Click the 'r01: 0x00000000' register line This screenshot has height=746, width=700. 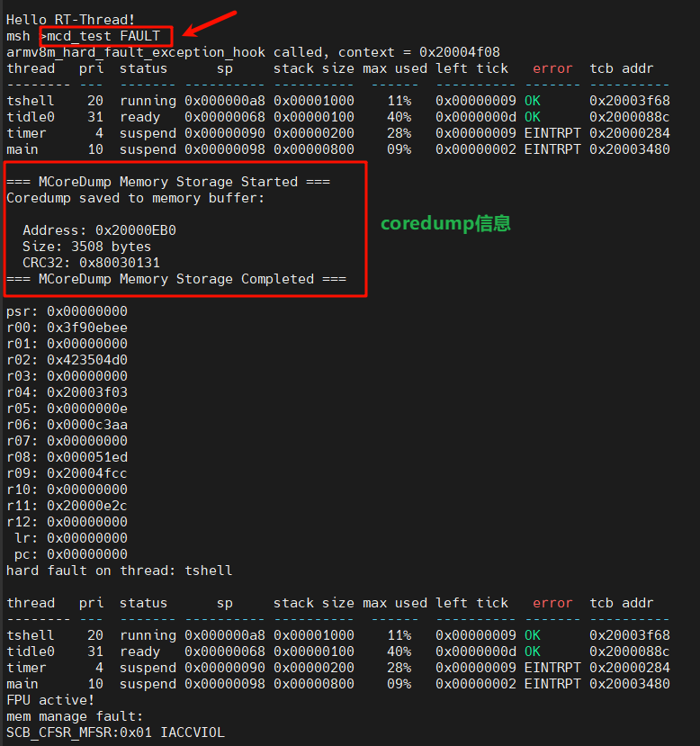click(x=67, y=344)
